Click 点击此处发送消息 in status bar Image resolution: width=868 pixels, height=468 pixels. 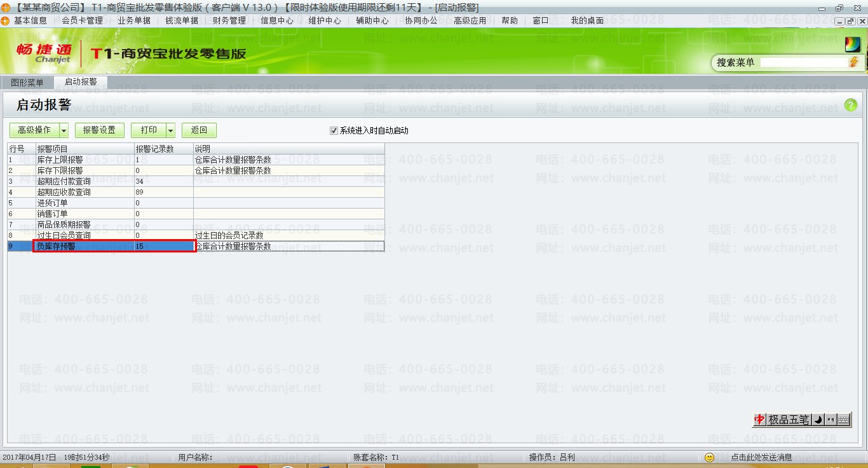761,457
